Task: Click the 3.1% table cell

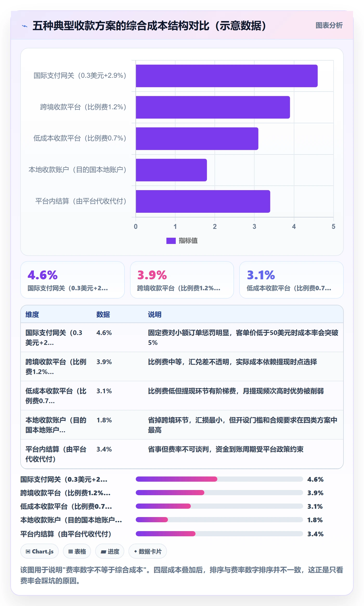Action: [104, 391]
